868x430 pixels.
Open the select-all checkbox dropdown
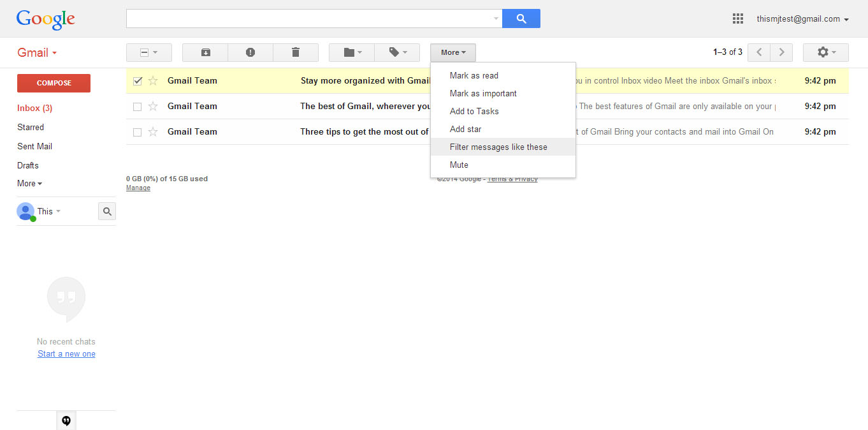tap(149, 52)
